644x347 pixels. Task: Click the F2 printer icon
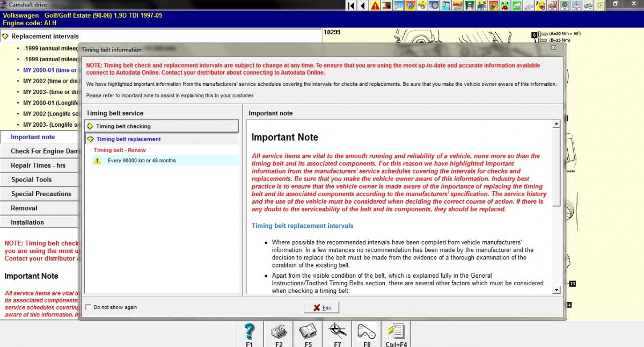click(x=279, y=331)
